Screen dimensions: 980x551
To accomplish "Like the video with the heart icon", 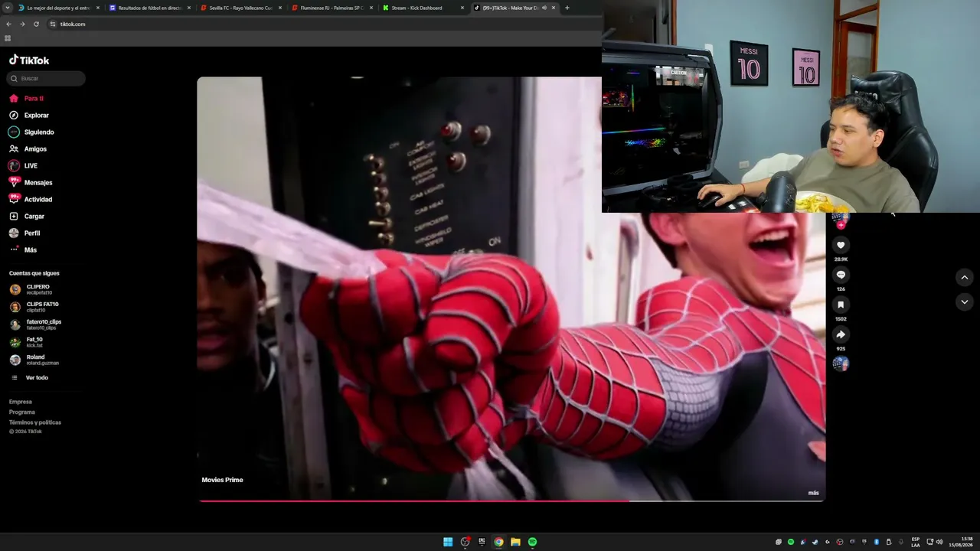I will pos(841,245).
